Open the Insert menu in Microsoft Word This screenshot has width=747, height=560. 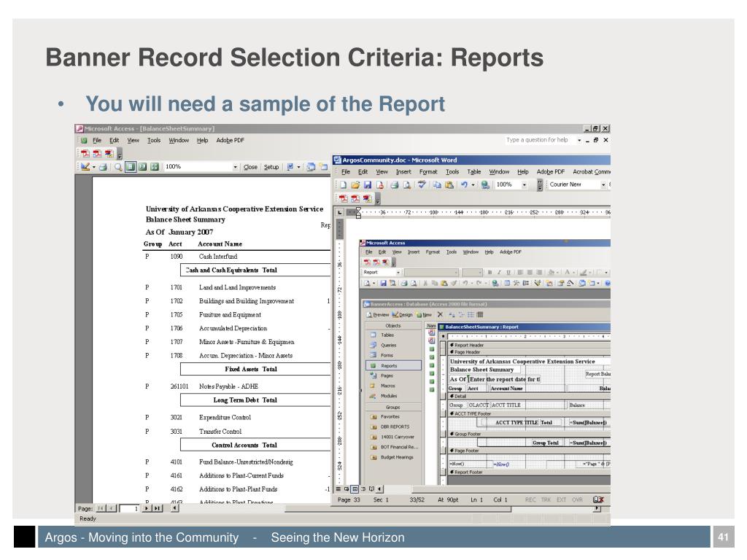click(x=403, y=172)
